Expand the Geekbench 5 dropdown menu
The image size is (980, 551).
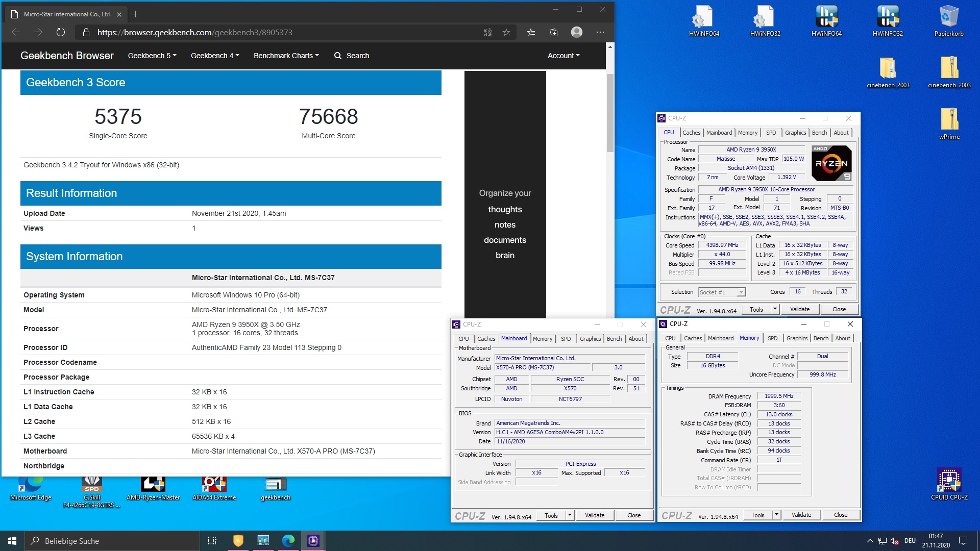point(152,56)
